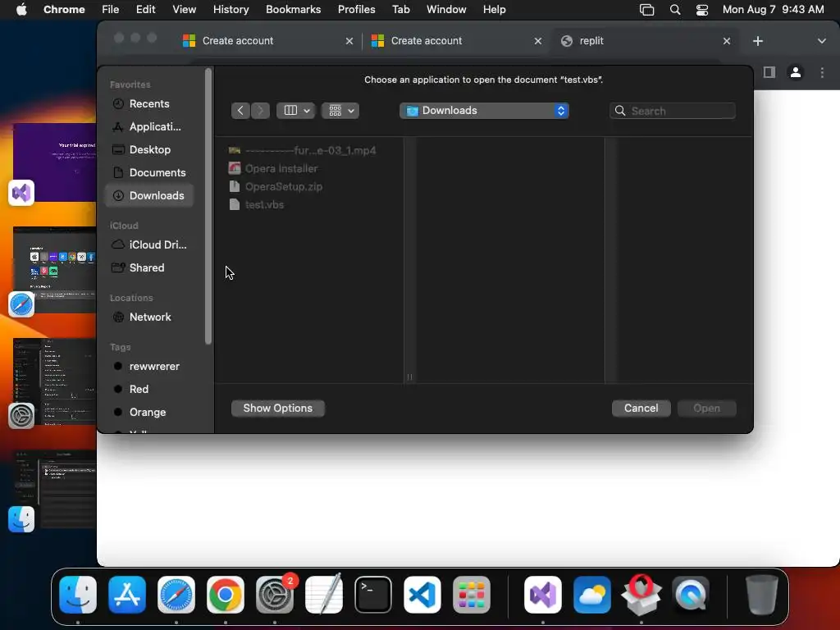
Task: Click the Chrome icon in the Dock
Action: [226, 595]
